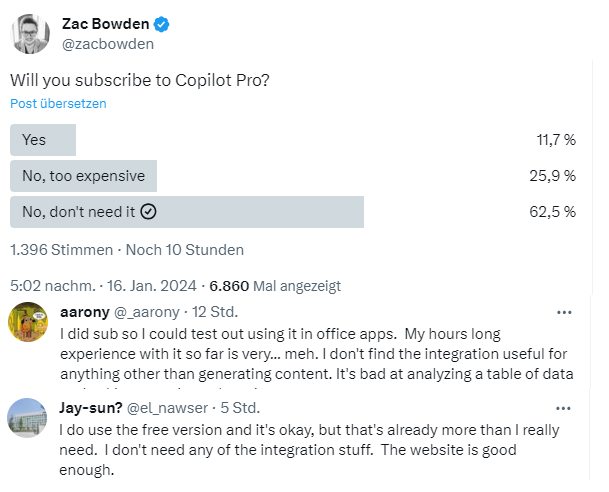Click Jay-sun?'s avatar image

29,418
